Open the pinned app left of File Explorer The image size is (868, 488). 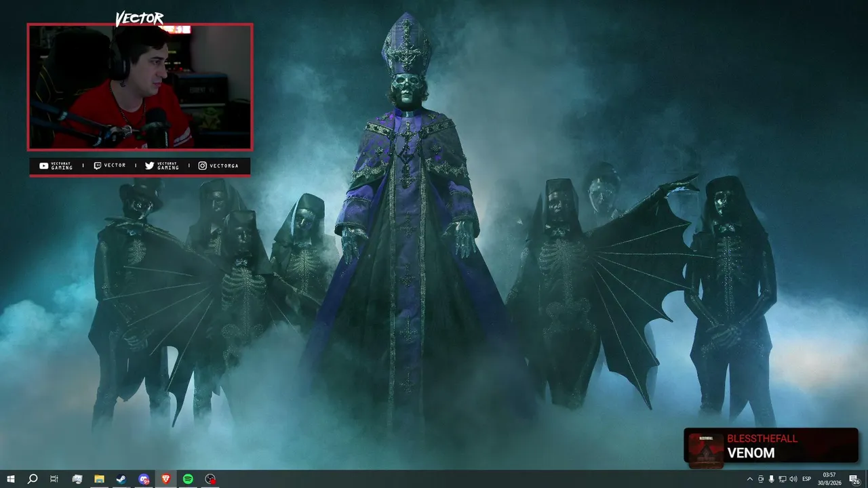[77, 479]
